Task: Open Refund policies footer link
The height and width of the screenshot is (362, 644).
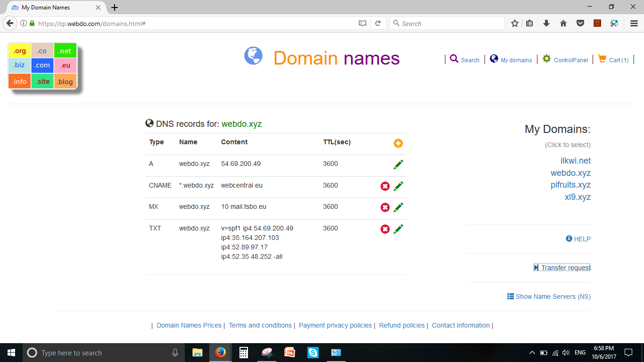Action: pyautogui.click(x=402, y=325)
